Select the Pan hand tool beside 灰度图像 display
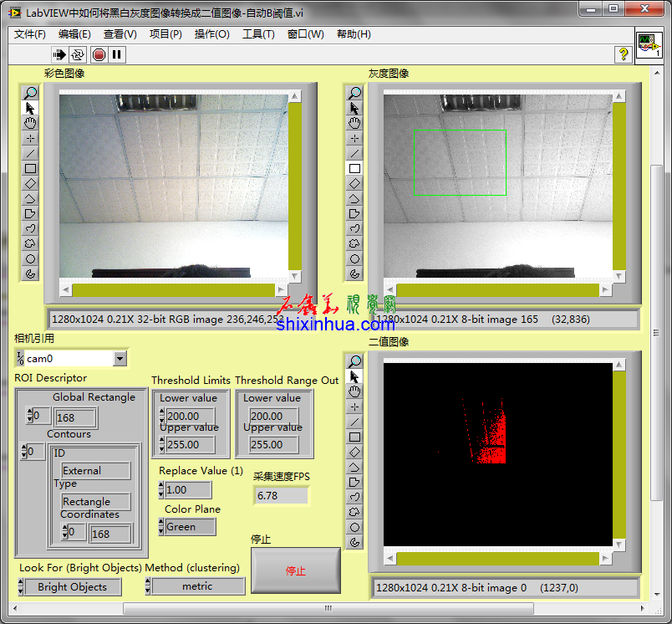 pos(354,123)
